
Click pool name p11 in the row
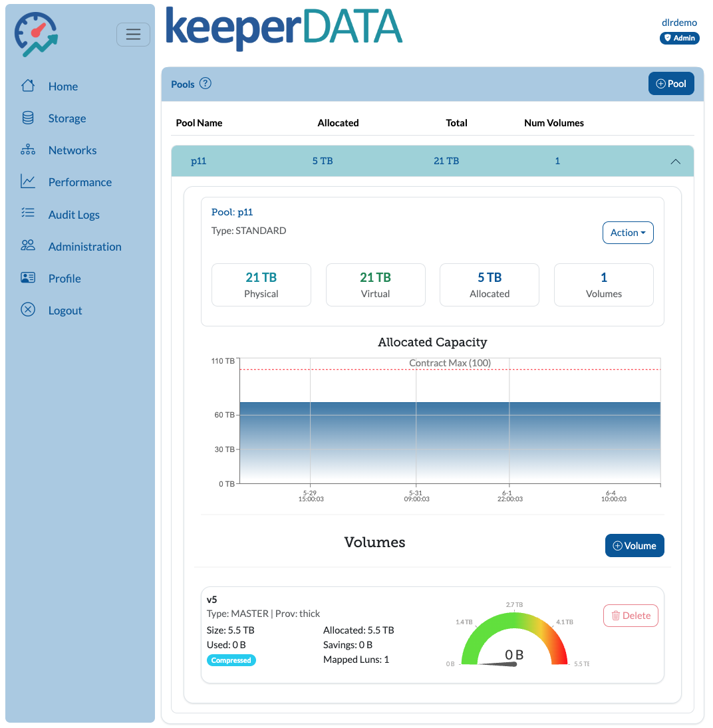(198, 161)
